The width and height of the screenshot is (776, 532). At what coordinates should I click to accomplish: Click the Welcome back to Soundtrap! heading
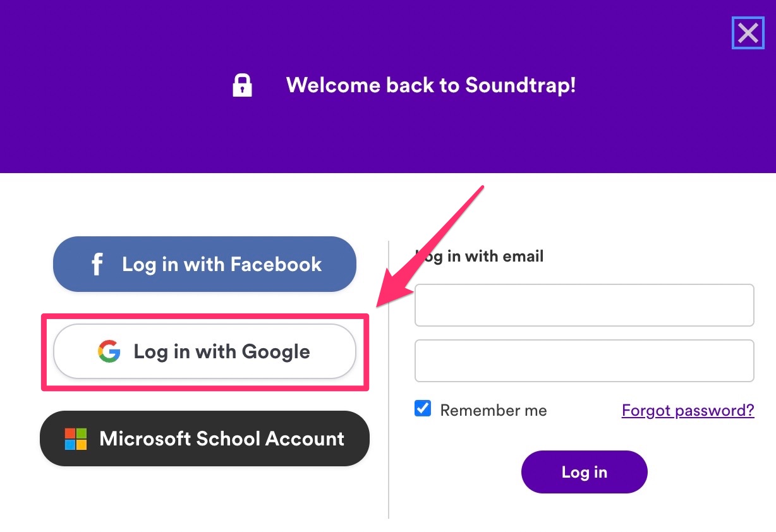tap(431, 85)
